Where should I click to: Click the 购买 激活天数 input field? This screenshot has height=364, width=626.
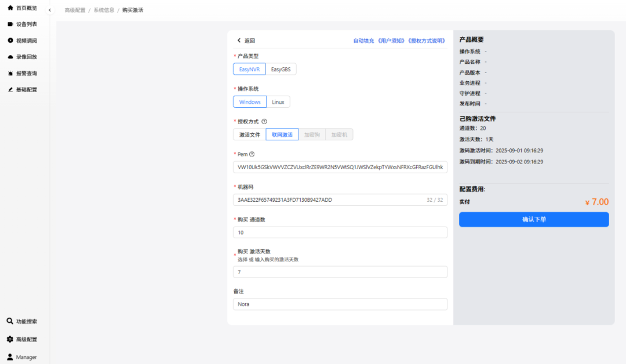tap(340, 272)
